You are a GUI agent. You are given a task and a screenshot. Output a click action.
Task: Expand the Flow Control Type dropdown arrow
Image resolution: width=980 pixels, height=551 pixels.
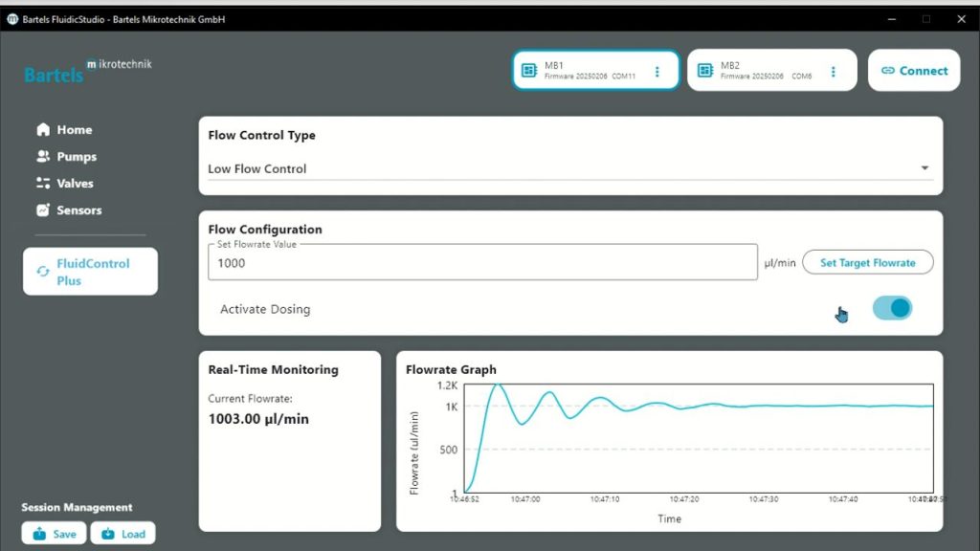pyautogui.click(x=924, y=168)
